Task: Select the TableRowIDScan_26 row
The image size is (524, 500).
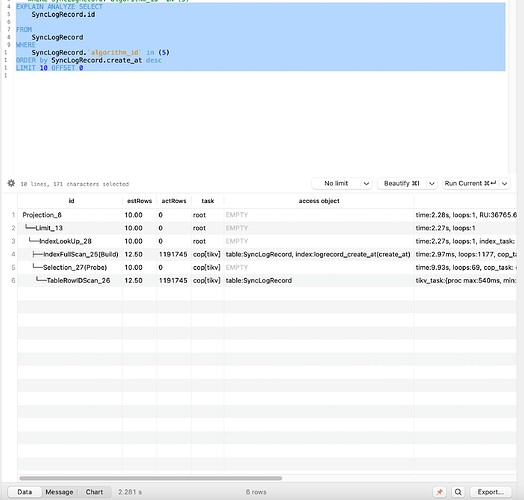Action: coord(267,280)
